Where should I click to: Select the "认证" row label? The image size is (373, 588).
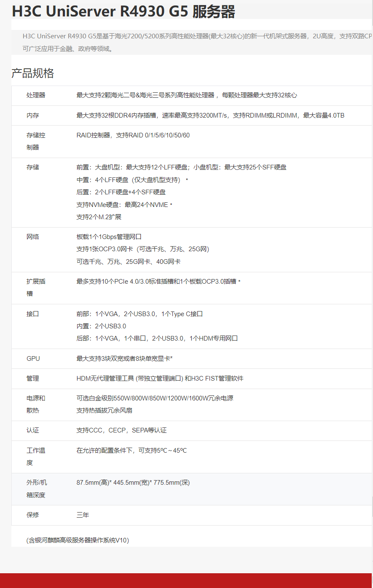coord(33,430)
